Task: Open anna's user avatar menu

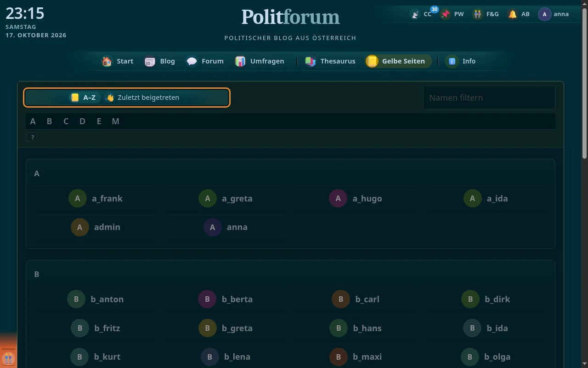Action: 544,14
